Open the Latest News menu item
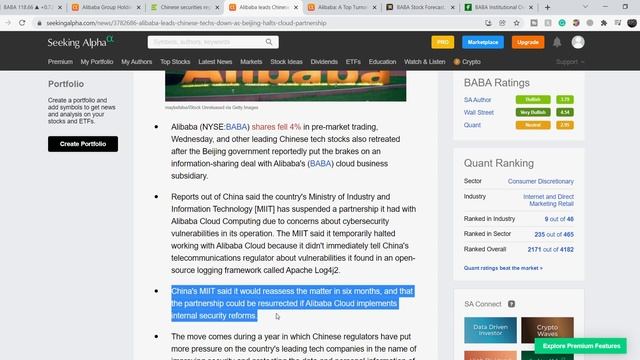 point(215,62)
